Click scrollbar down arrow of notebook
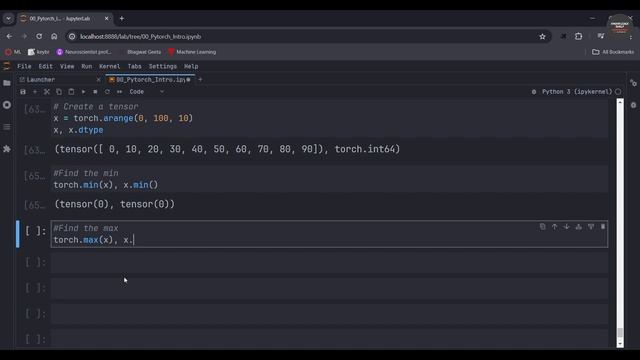 tap(620, 344)
